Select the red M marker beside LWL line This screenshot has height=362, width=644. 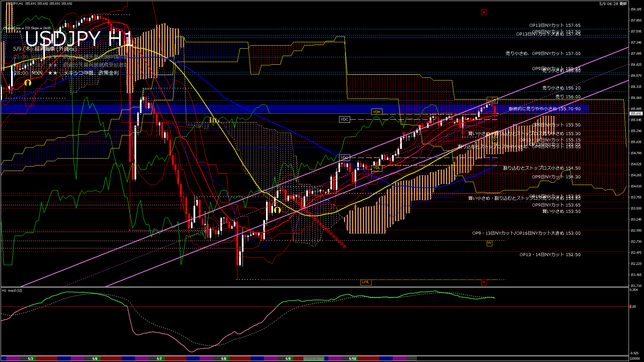(484, 283)
